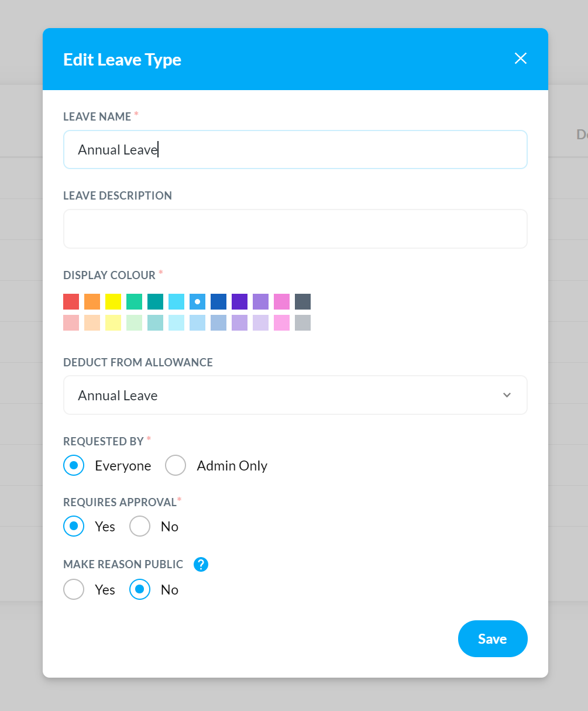The image size is (588, 711).
Task: Choose No under Make Reason Public
Action: coord(140,590)
